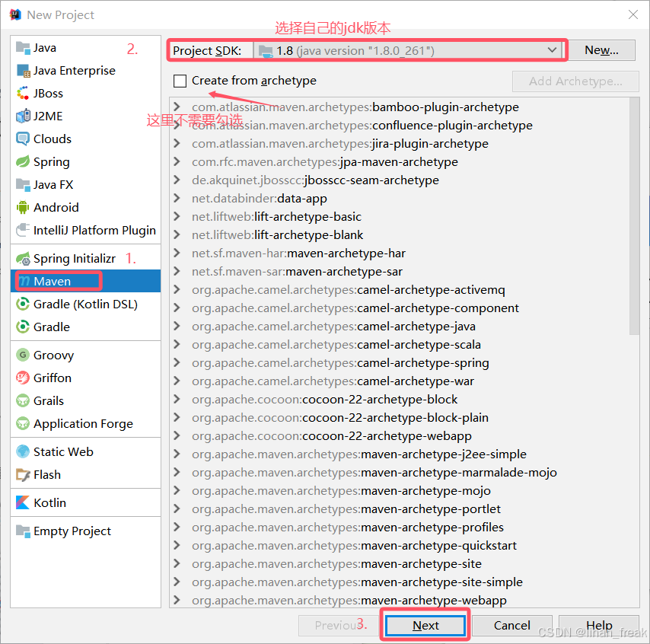Choose the Kotlin project category label
Screen dimensions: 650x644
(49, 503)
